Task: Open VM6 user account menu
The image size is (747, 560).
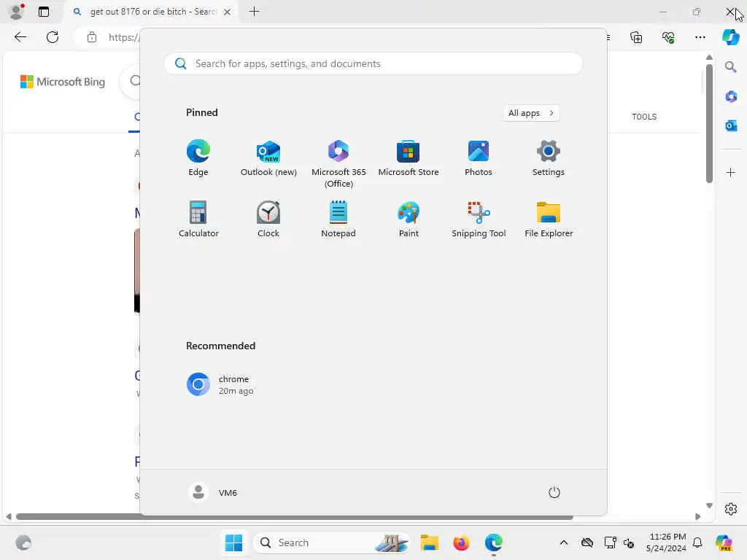Action: [x=212, y=492]
